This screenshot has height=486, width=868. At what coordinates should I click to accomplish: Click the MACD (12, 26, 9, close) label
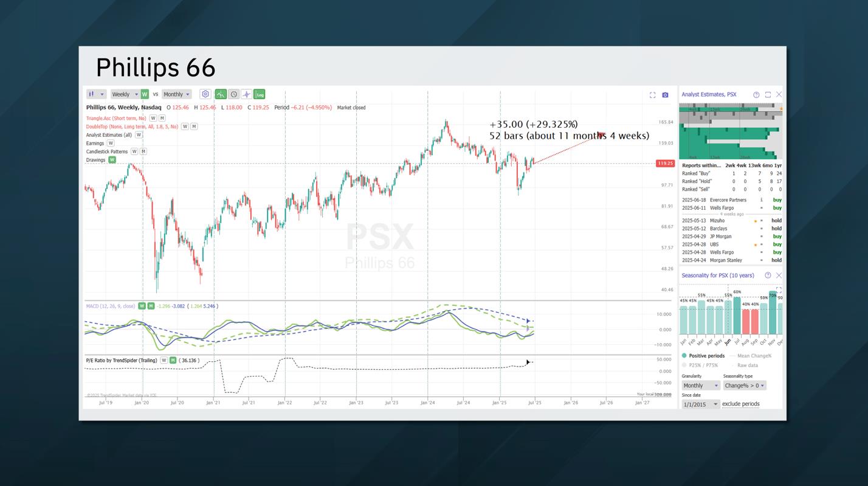[111, 306]
